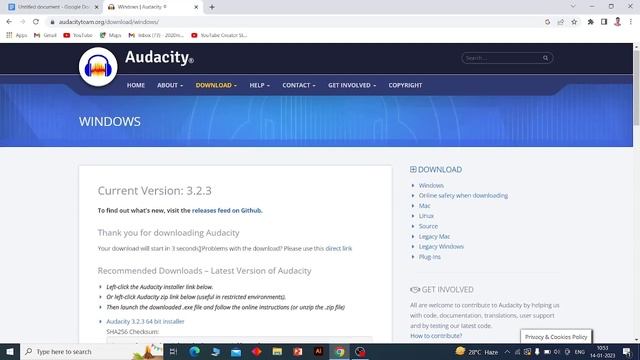Viewport: 640px width, 360px height.
Task: Open the YouTube Creator bookmark
Action: coord(219,35)
